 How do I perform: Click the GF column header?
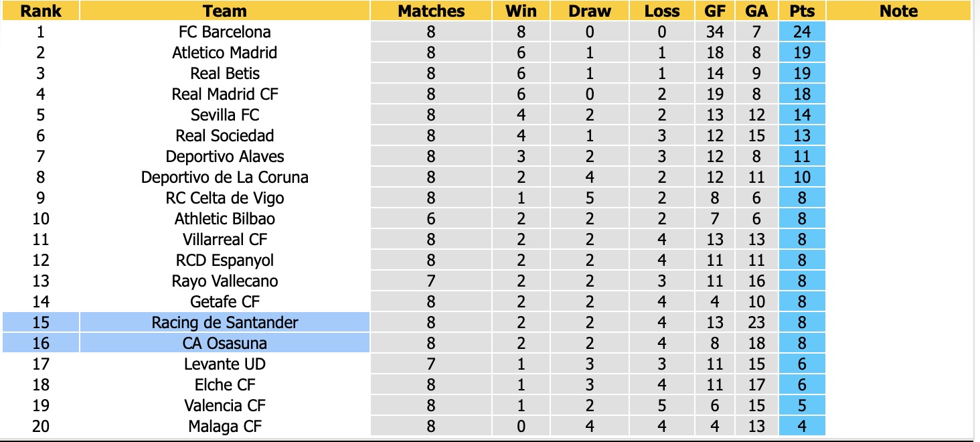point(715,11)
